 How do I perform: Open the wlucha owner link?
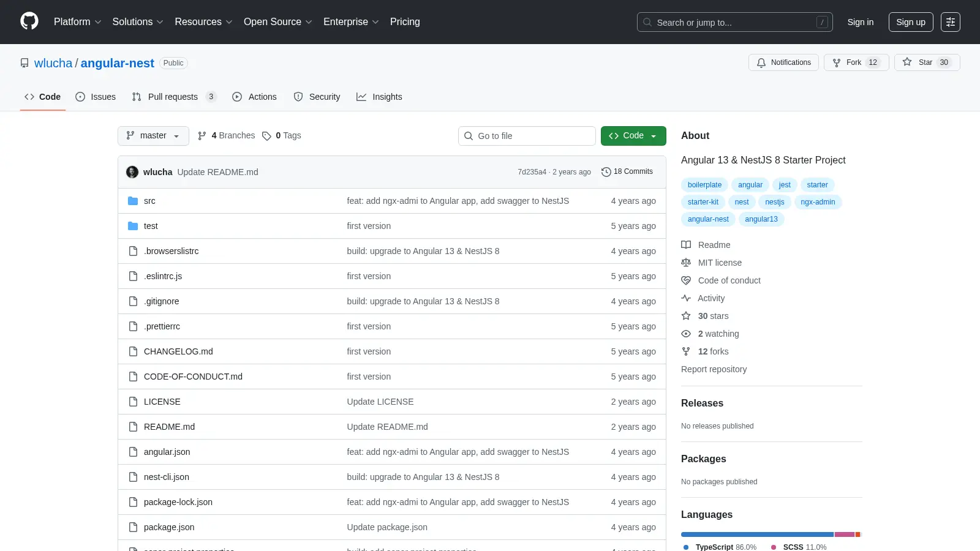click(53, 63)
